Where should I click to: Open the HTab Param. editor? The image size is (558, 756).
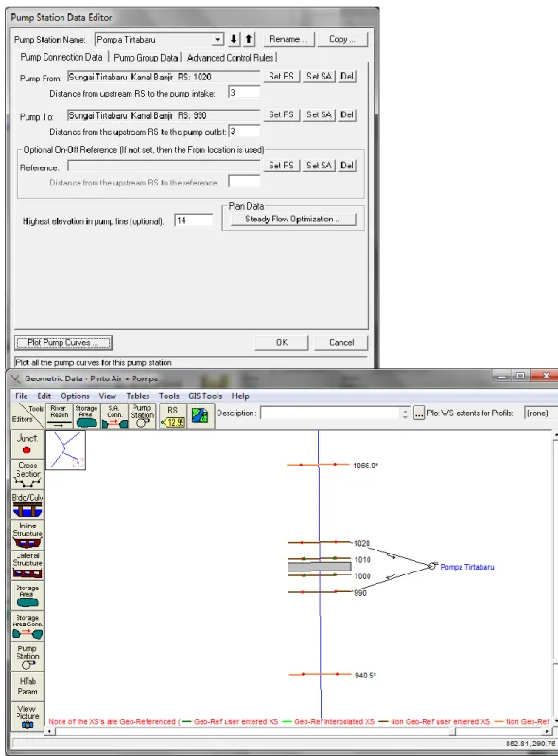(27, 686)
